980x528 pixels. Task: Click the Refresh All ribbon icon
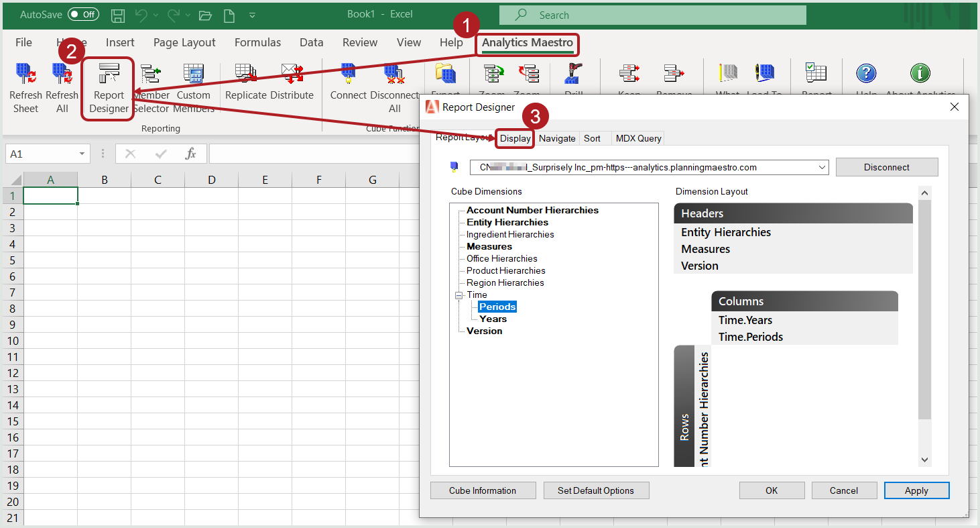pyautogui.click(x=62, y=74)
